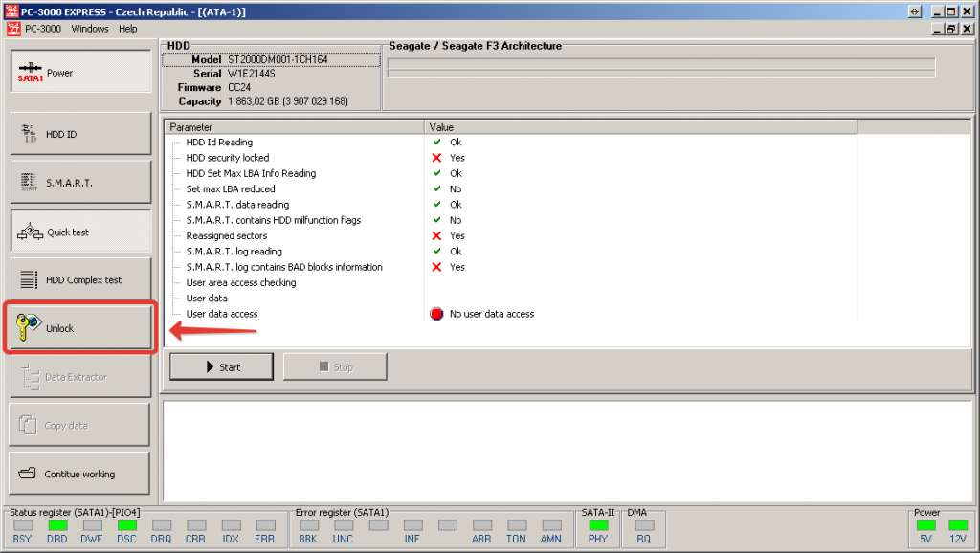This screenshot has height=553, width=980.
Task: Click the DSC status indicator
Action: (127, 525)
